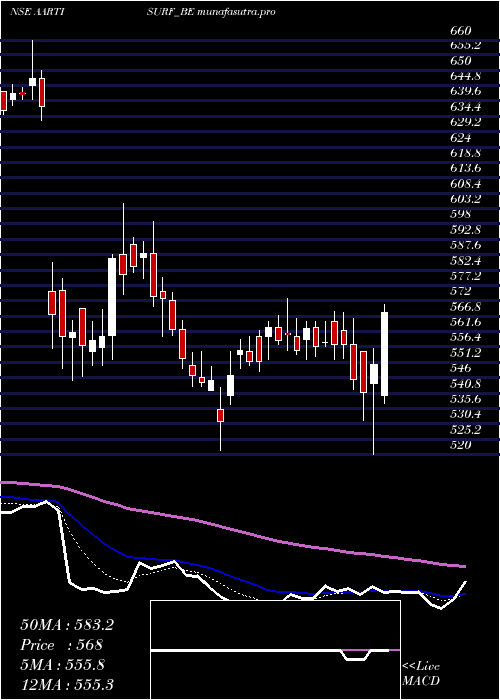Select the '5MA : 555.8' readout
500x700 pixels.
(62, 665)
